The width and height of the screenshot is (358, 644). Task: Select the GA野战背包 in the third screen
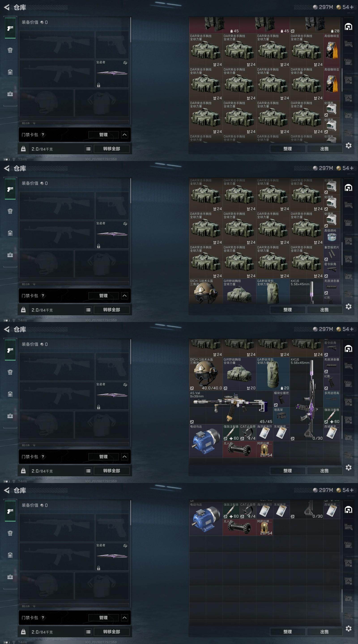(273, 374)
